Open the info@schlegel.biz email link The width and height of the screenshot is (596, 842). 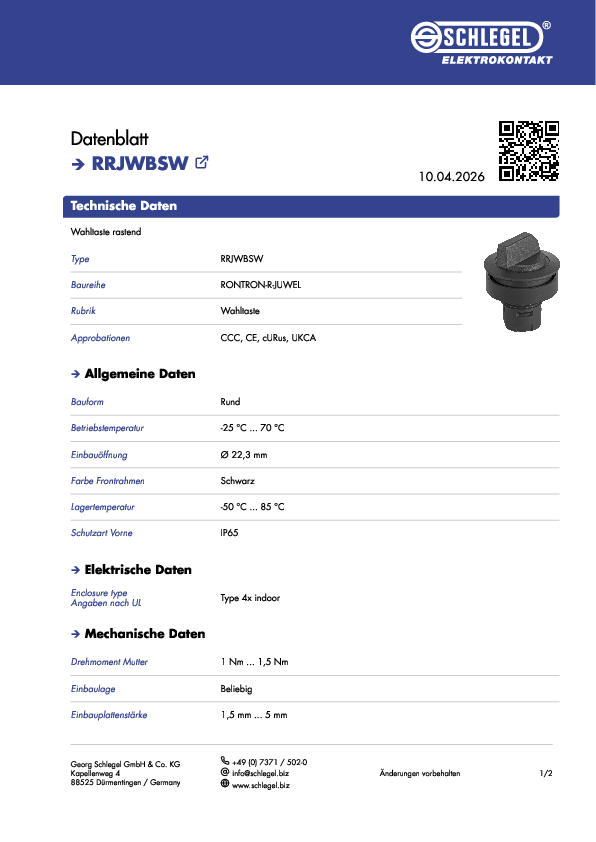pos(260,773)
